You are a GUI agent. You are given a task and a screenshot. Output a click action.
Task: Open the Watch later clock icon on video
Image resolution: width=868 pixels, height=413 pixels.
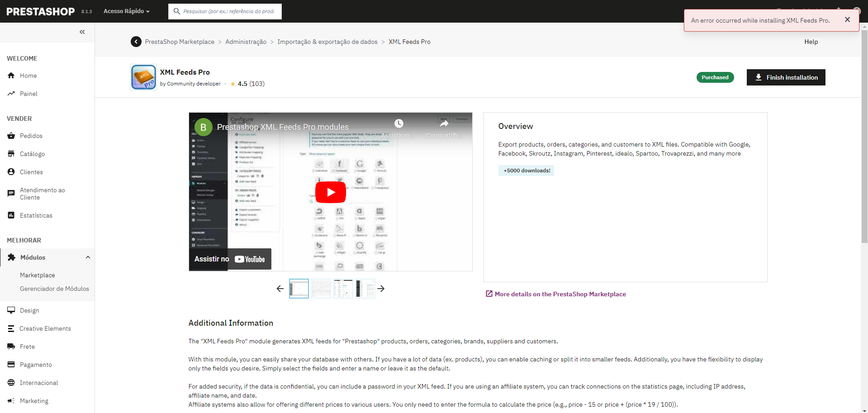point(398,123)
